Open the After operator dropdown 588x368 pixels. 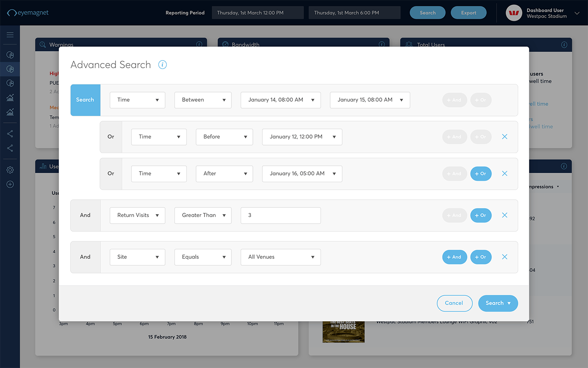pyautogui.click(x=224, y=174)
